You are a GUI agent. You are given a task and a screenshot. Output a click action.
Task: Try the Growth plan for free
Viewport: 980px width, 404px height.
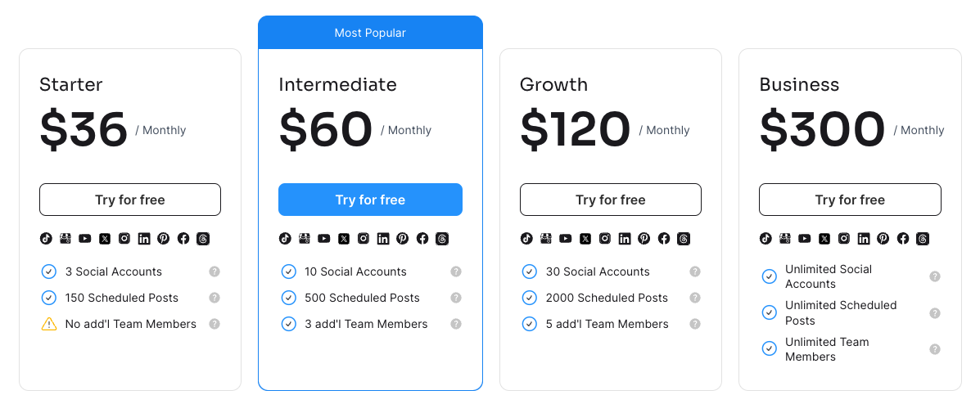611,200
